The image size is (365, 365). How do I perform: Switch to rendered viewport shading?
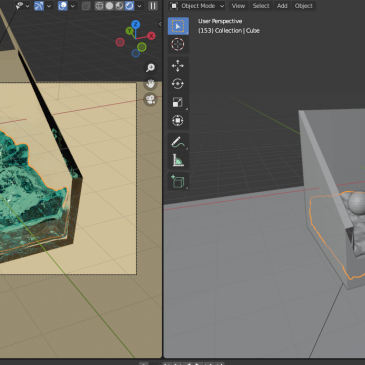pos(130,6)
